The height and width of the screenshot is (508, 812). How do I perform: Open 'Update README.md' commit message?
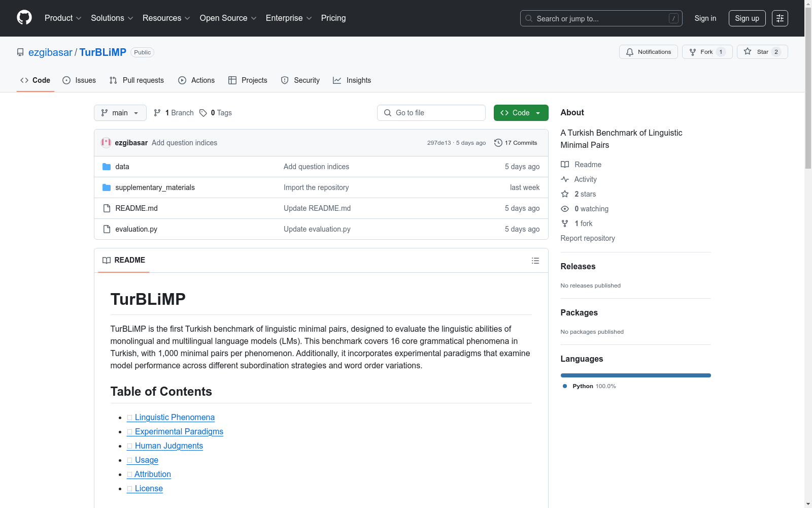click(x=317, y=208)
